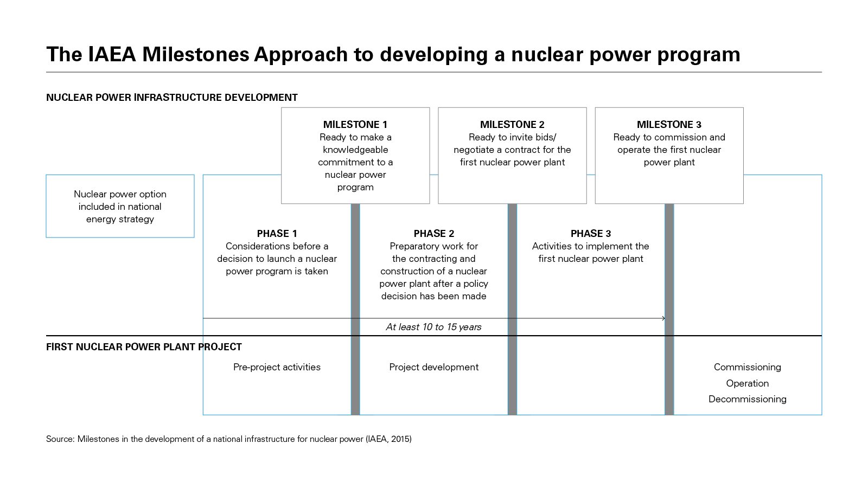
Task: Click the 'Commissioning' label
Action: pos(747,367)
